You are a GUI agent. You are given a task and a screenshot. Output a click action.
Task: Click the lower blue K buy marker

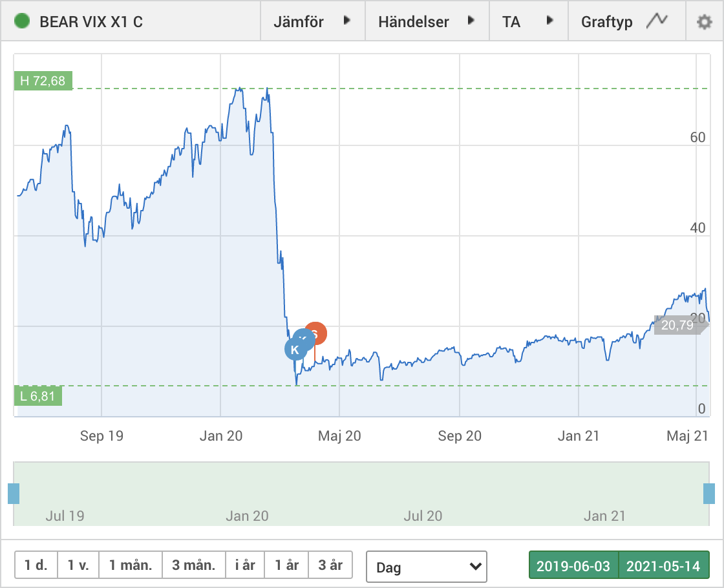point(295,350)
